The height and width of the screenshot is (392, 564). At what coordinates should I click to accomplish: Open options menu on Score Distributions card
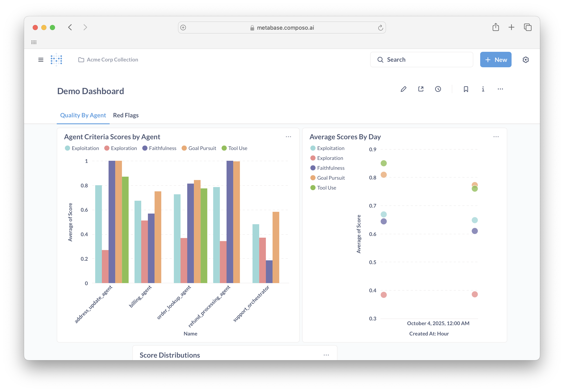pos(326,355)
